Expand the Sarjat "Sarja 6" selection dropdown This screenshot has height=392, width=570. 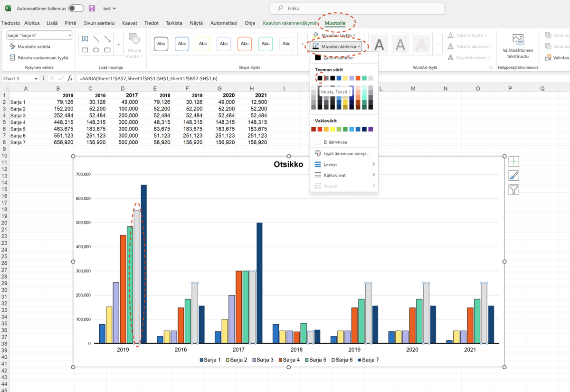(x=69, y=35)
